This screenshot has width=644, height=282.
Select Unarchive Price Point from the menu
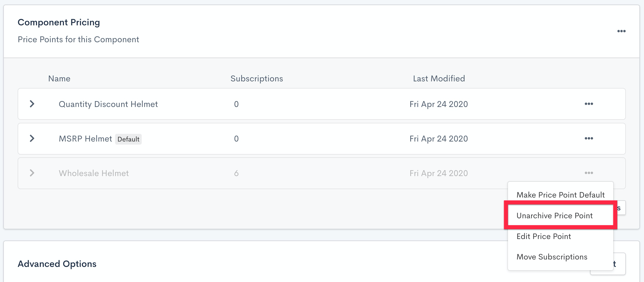[x=554, y=216]
